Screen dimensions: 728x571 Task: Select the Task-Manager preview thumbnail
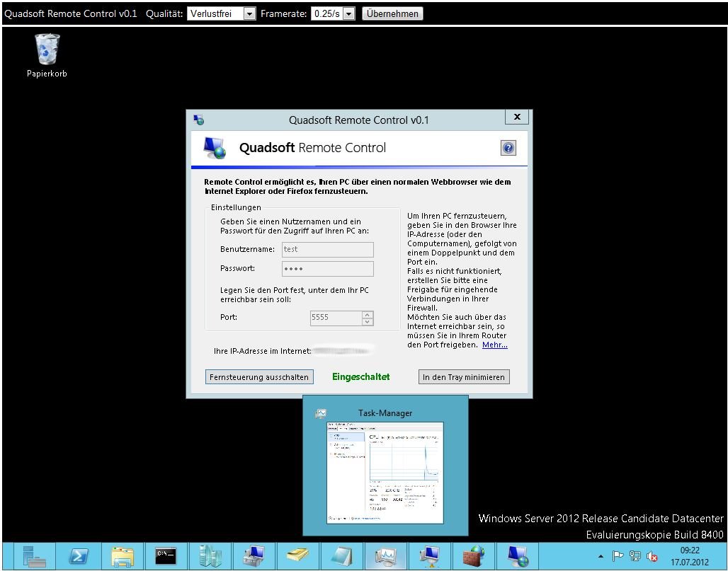click(x=385, y=471)
